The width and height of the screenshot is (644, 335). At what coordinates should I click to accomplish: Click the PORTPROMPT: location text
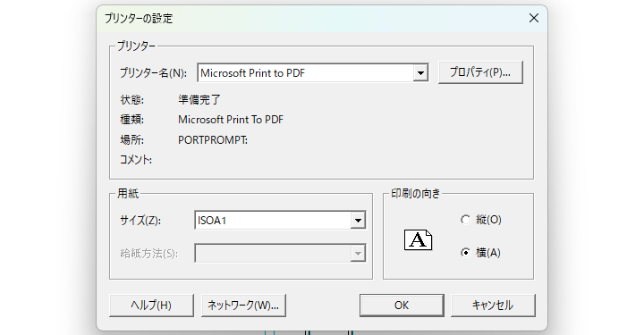pos(213,140)
